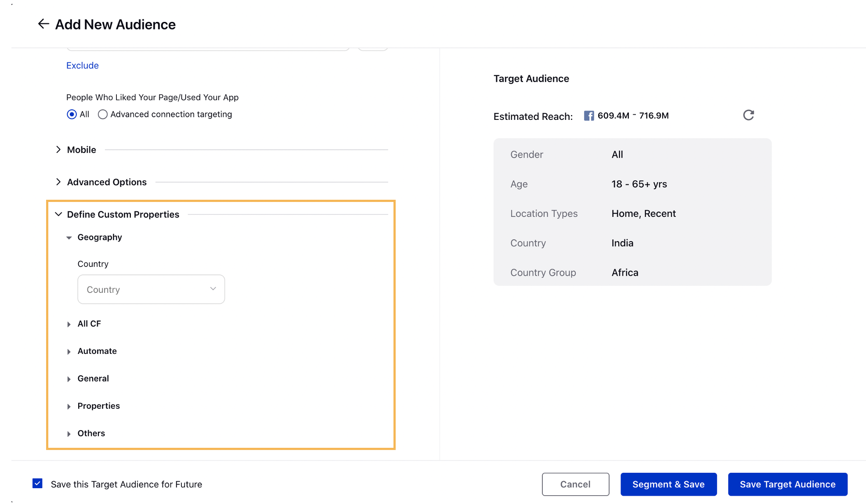
Task: Click the Define Custom Properties collapse icon
Action: pyautogui.click(x=58, y=214)
